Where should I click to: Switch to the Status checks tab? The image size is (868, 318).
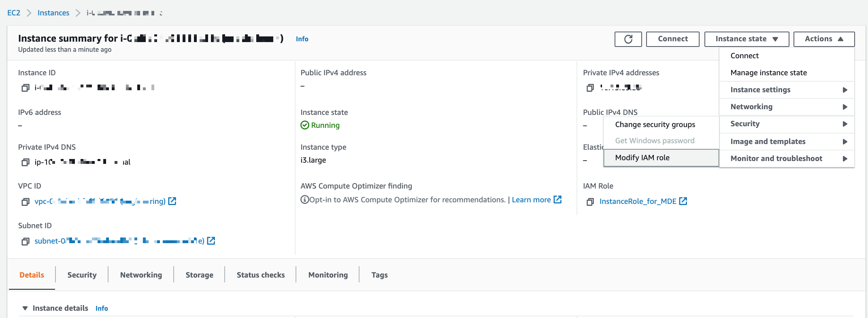click(261, 275)
